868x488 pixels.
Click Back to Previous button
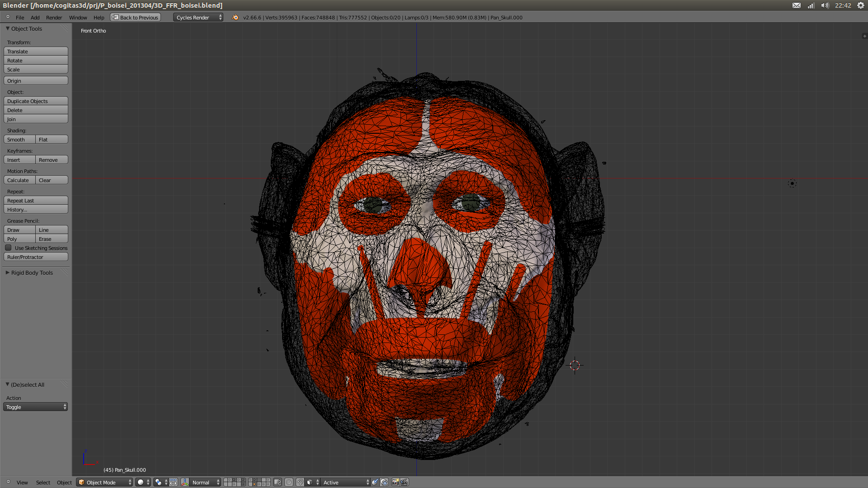136,17
